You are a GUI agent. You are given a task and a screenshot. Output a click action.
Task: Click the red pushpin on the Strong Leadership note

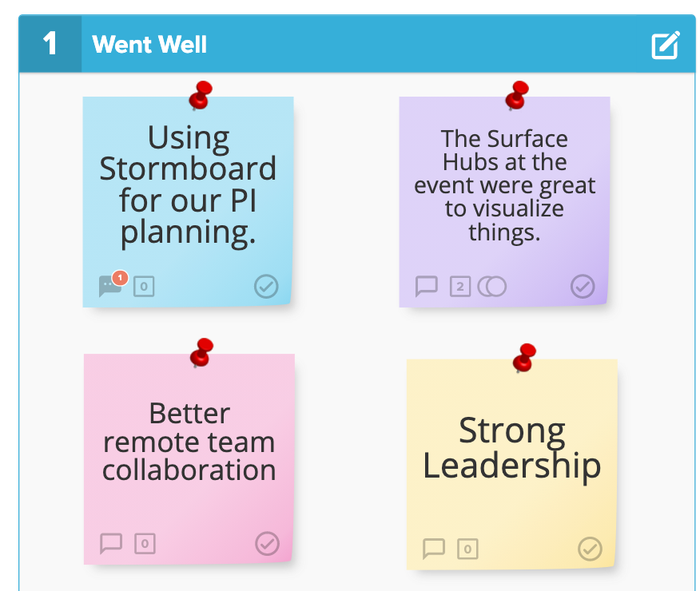524,358
